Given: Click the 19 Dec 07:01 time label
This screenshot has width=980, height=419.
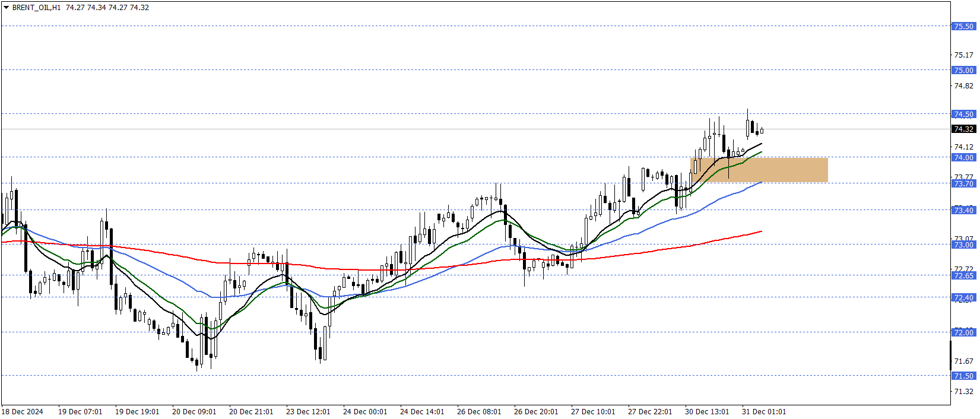Looking at the screenshot, I should (x=80, y=411).
